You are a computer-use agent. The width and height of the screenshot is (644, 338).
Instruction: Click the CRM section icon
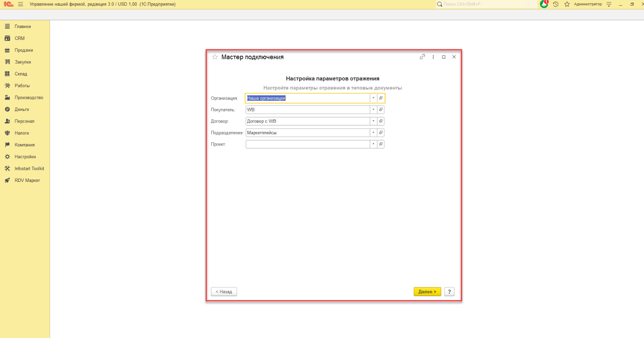[7, 38]
